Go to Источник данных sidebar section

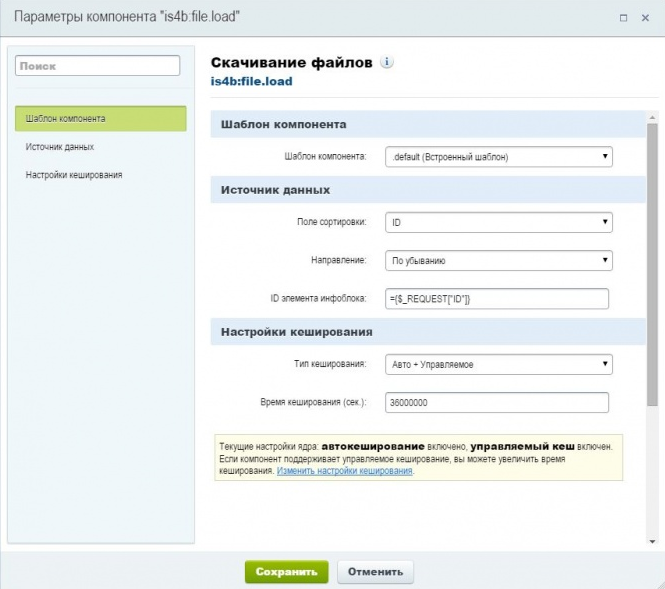coord(60,147)
